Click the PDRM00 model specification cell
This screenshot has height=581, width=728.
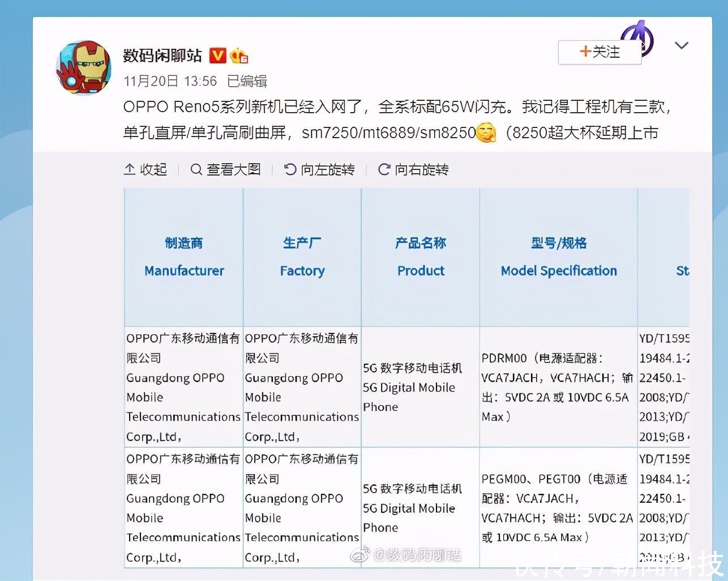(559, 387)
